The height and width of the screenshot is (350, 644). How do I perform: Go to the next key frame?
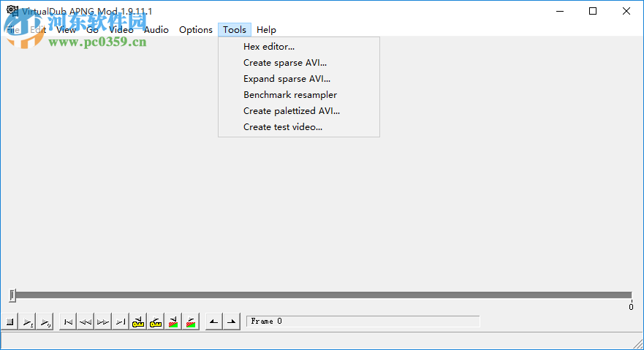pyautogui.click(x=156, y=322)
